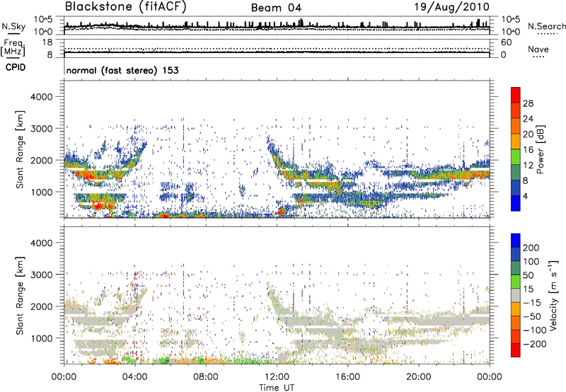Click the −50 tick on velocity colorbar
This screenshot has height=392, width=566.
click(x=532, y=316)
